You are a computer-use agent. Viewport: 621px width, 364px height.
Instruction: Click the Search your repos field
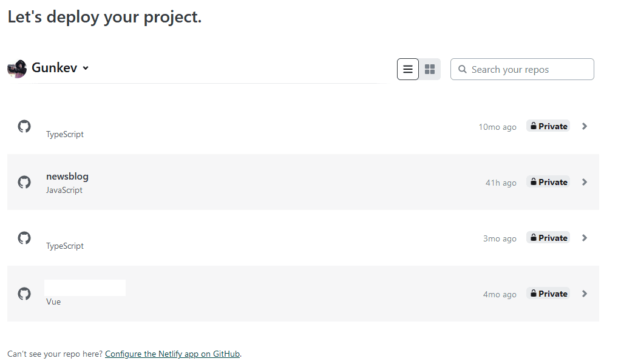pos(522,69)
